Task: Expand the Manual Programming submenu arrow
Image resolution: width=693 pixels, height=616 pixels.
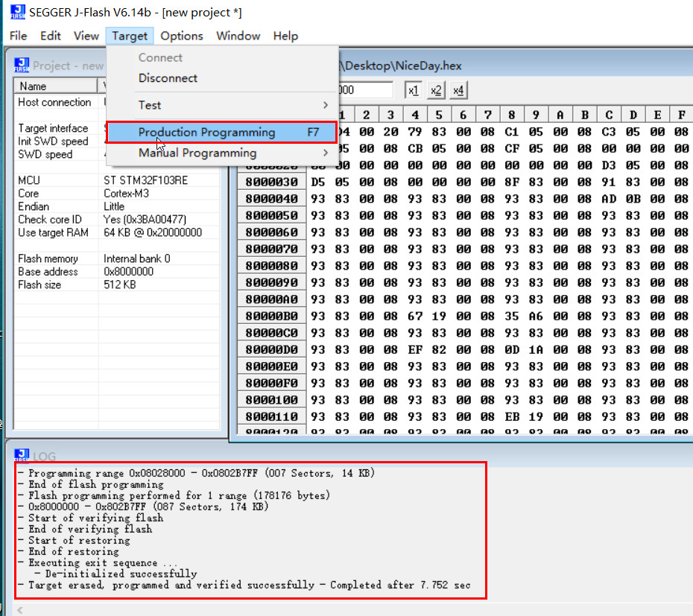Action: click(x=326, y=153)
